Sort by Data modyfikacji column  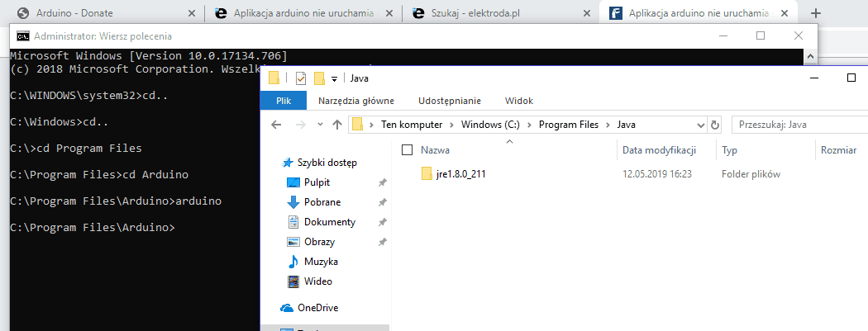(x=659, y=149)
